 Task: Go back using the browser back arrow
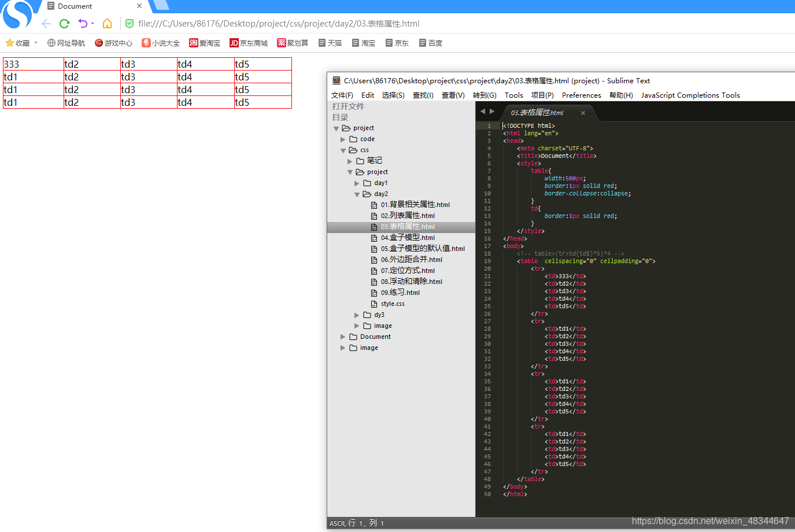tap(46, 24)
